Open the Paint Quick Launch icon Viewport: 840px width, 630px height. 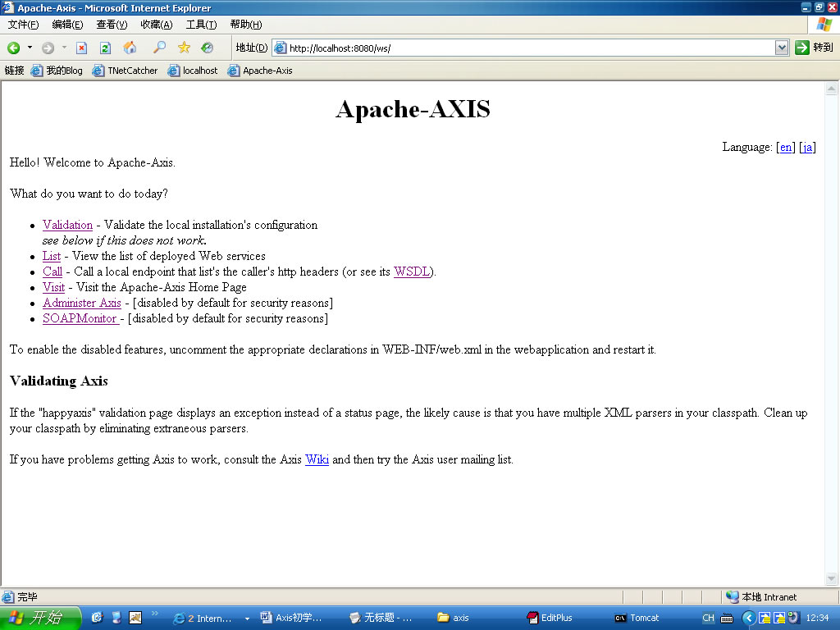pos(135,618)
